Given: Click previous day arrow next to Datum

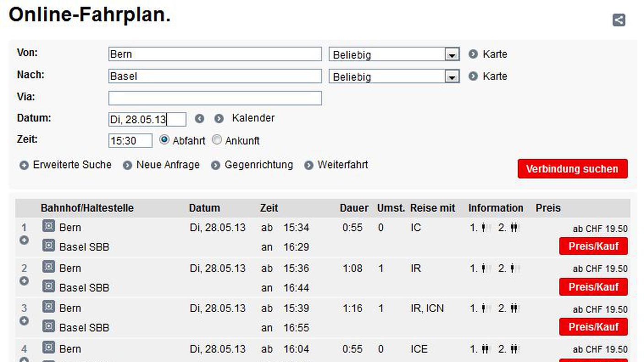Looking at the screenshot, I should [199, 119].
